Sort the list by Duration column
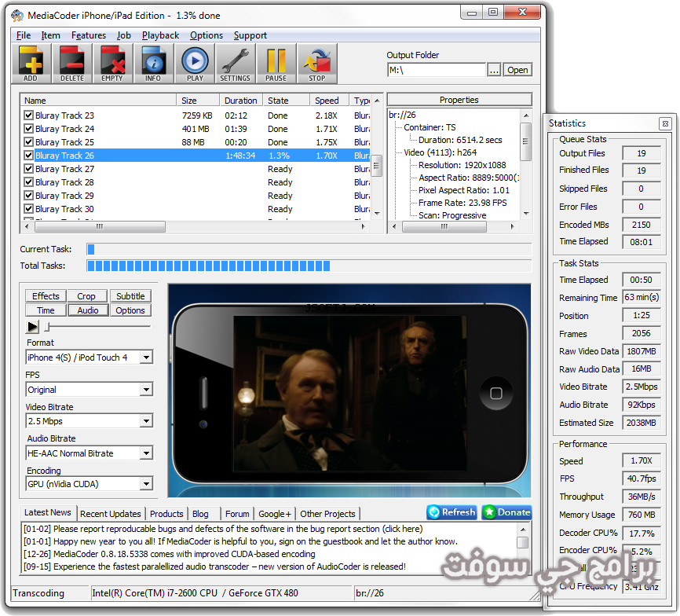The width and height of the screenshot is (680, 616). [241, 101]
